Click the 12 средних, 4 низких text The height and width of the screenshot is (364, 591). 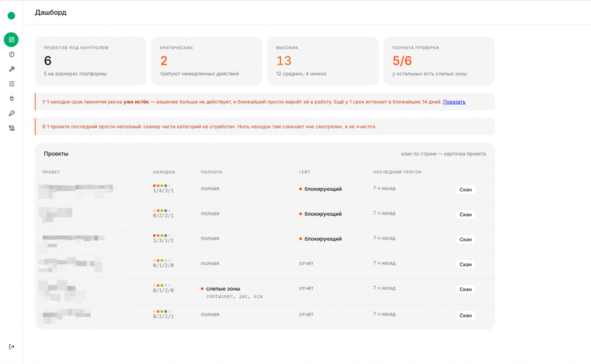[301, 74]
